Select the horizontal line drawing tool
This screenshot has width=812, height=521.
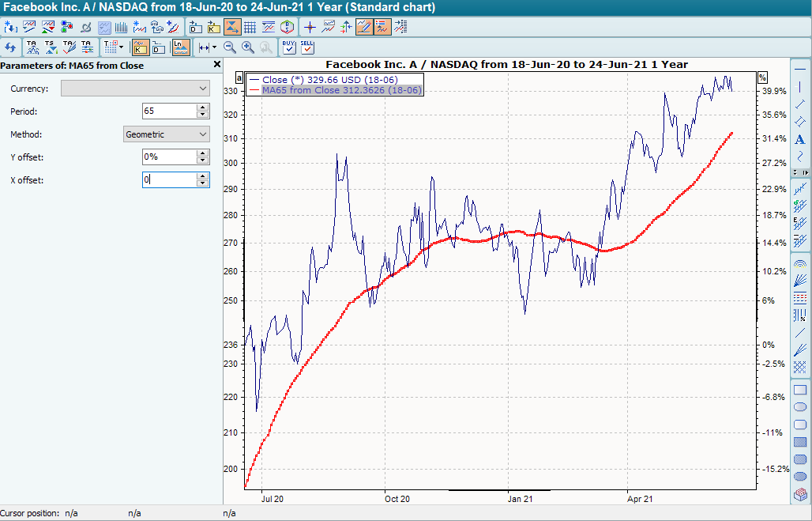point(802,69)
